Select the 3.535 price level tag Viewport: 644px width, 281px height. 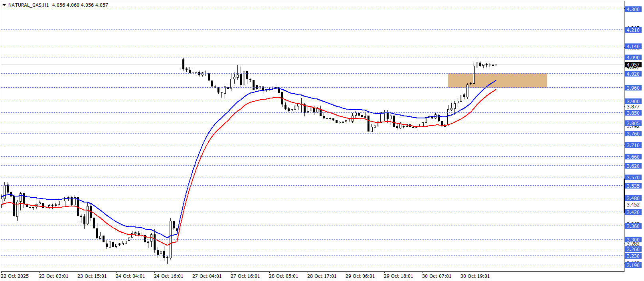[x=633, y=186]
